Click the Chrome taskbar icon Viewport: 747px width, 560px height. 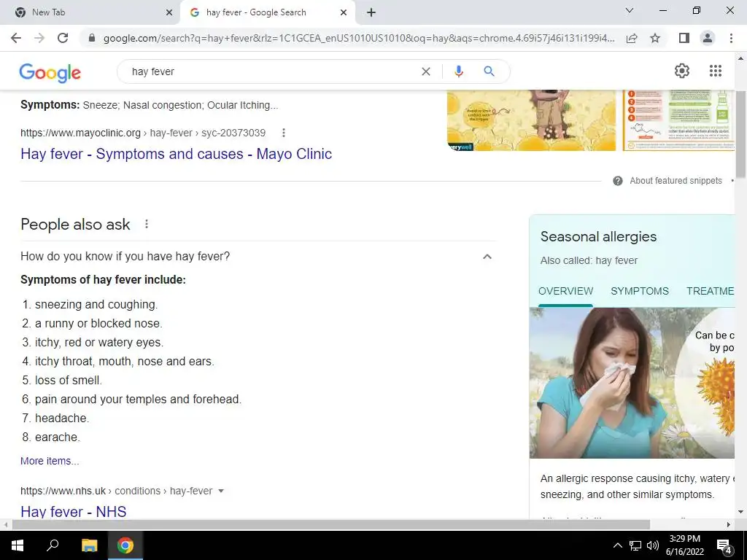pyautogui.click(x=125, y=545)
